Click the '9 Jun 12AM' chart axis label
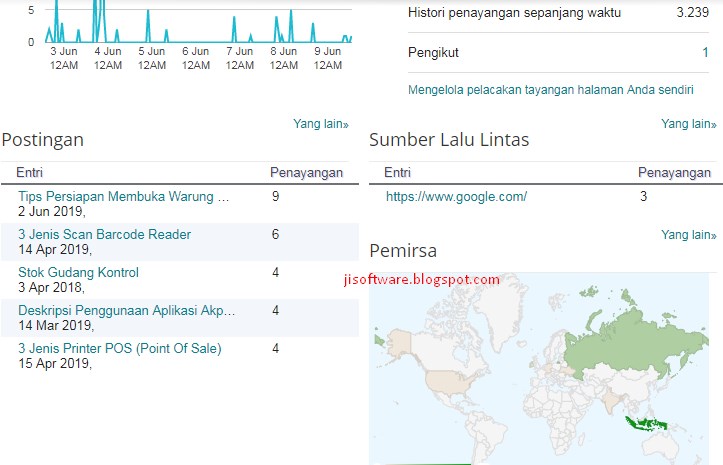The width and height of the screenshot is (723, 465). (x=328, y=58)
